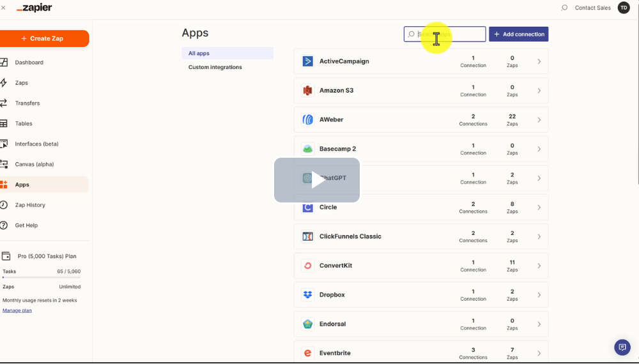Click the Dropbox app logo icon

tap(308, 295)
